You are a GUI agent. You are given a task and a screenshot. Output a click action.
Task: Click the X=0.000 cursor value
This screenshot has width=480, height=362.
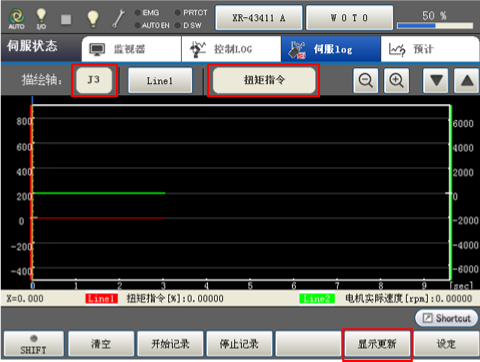pos(25,299)
